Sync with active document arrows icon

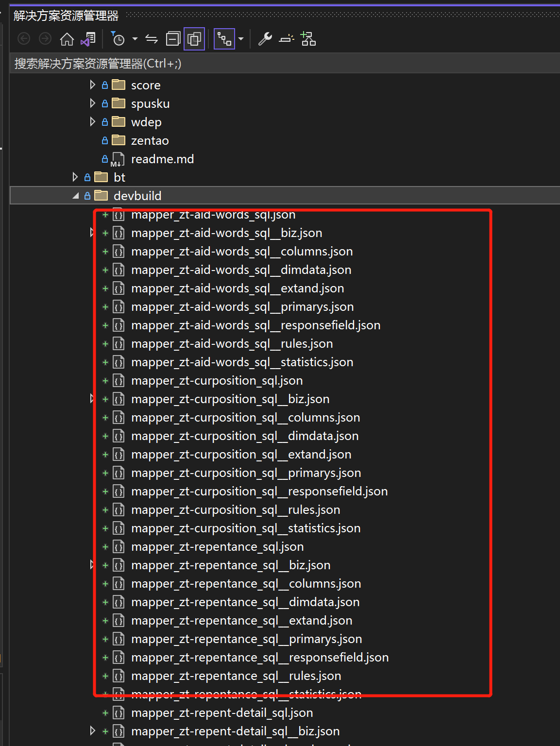tap(152, 39)
